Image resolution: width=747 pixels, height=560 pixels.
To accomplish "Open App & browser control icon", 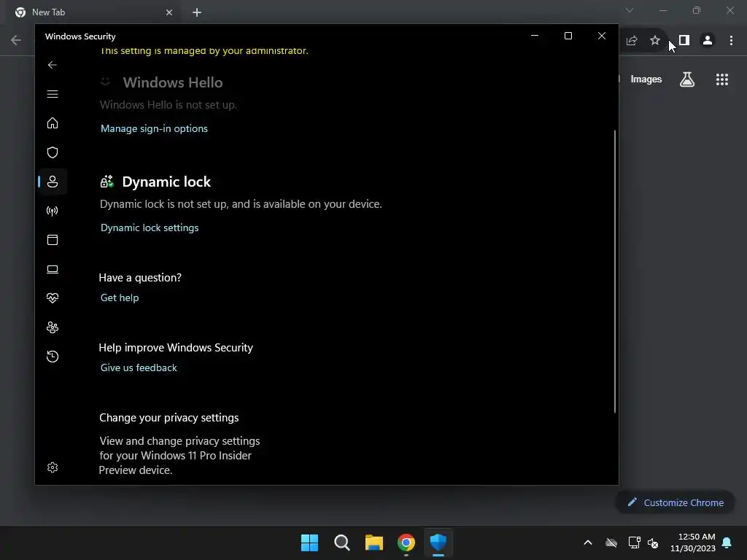I will pos(53,240).
